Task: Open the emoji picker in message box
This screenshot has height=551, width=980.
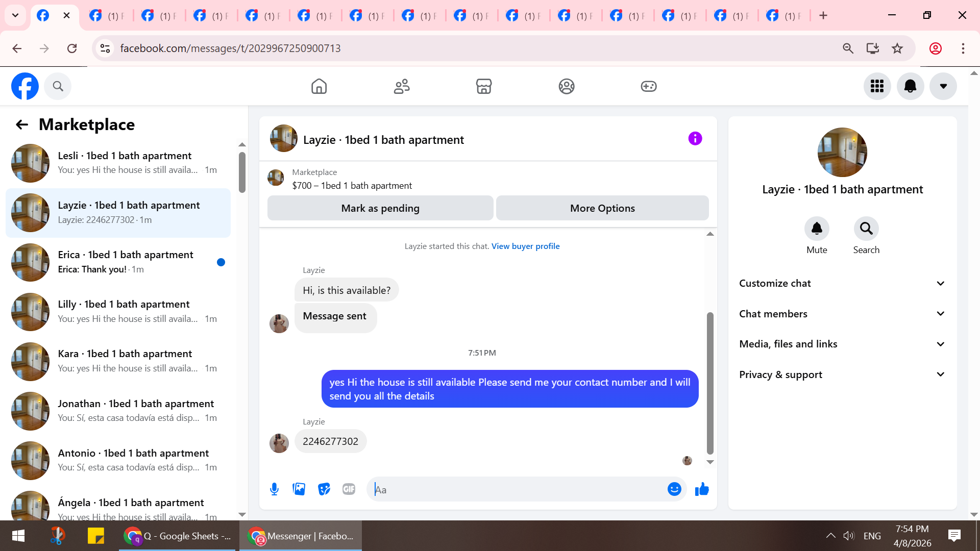Action: (x=674, y=489)
